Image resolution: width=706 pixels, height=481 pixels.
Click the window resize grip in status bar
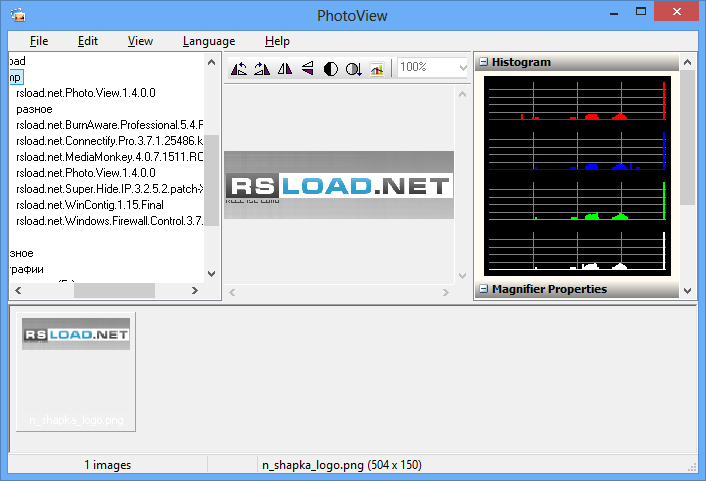[692, 467]
